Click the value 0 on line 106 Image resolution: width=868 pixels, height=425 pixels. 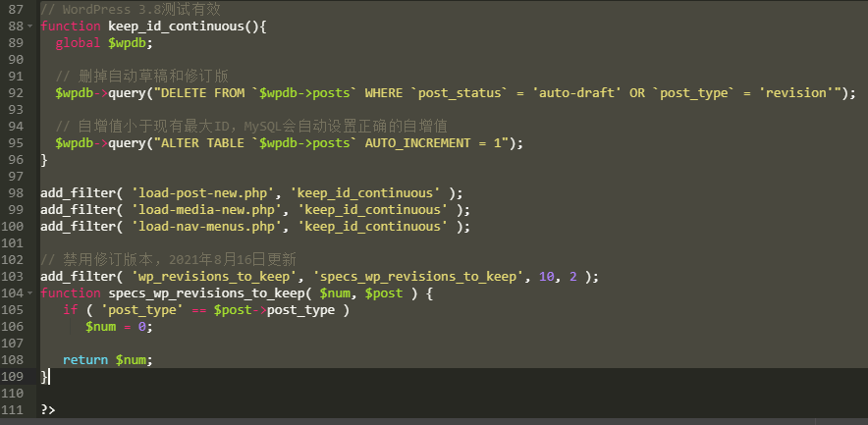tap(141, 327)
